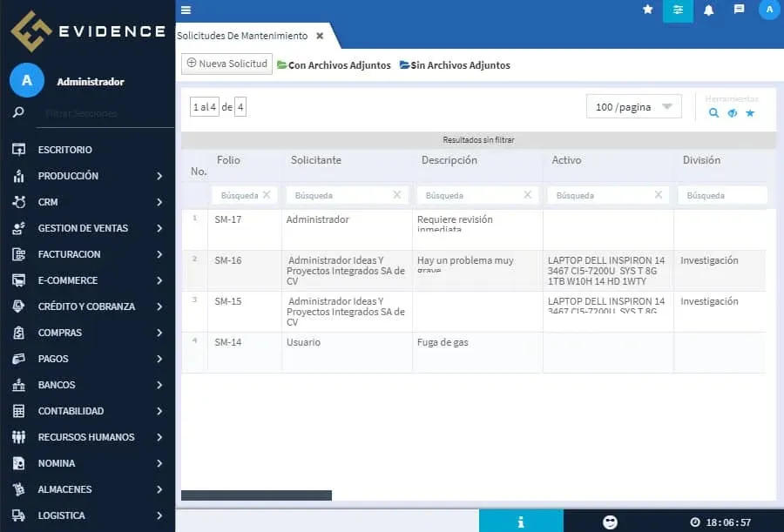Click the filters icon in the top bar
Viewport: 784px width, 532px height.
678,11
